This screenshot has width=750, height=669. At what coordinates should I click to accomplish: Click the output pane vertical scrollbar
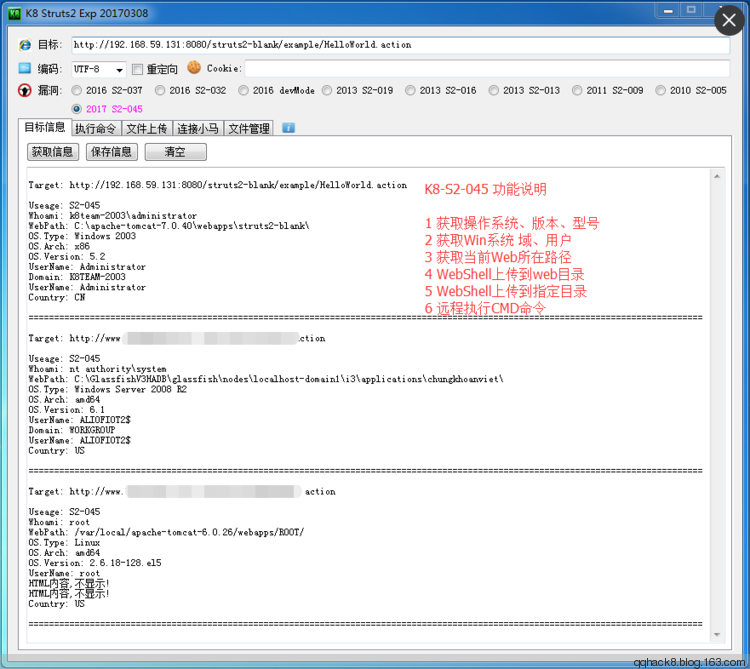[717, 400]
